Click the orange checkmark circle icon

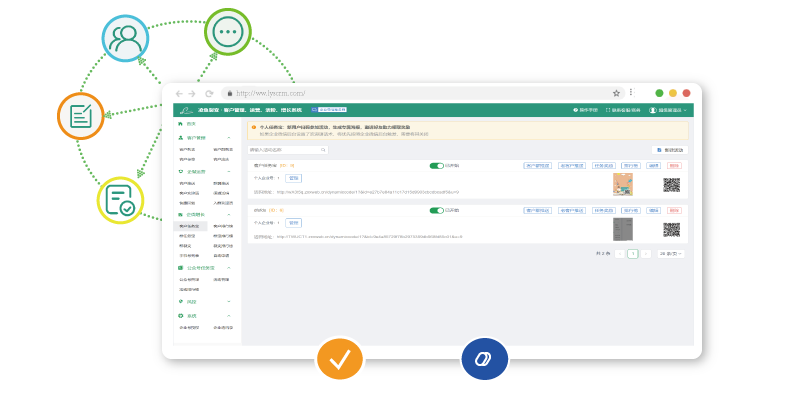coord(339,360)
